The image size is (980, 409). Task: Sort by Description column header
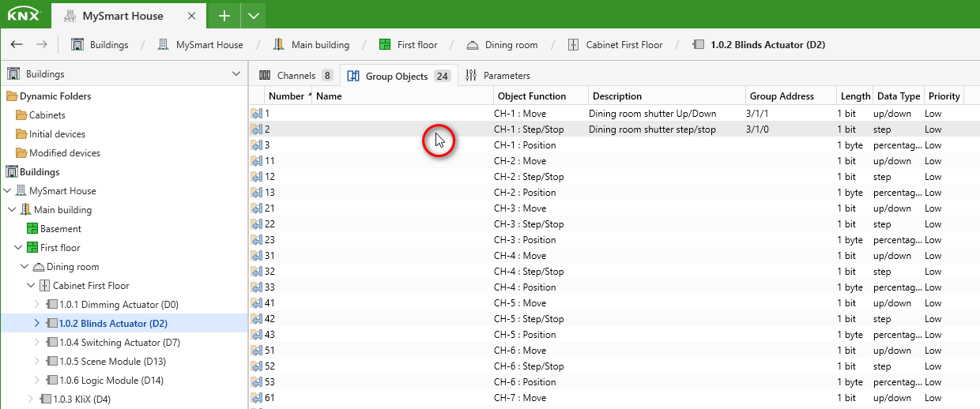point(668,96)
